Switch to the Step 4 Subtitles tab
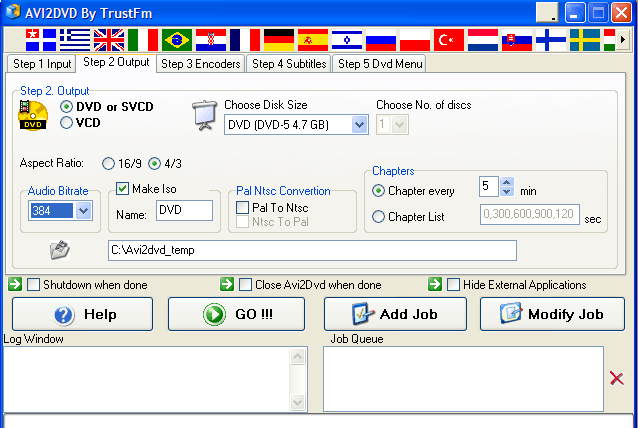 point(289,64)
